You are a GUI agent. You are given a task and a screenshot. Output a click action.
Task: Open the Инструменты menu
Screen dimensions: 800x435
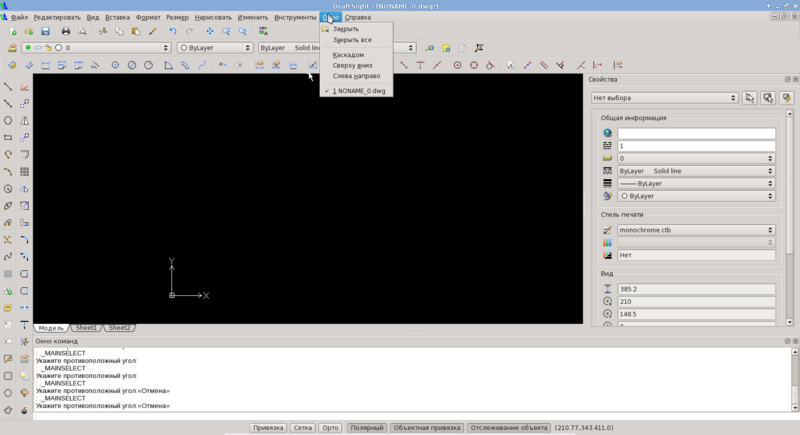(295, 17)
